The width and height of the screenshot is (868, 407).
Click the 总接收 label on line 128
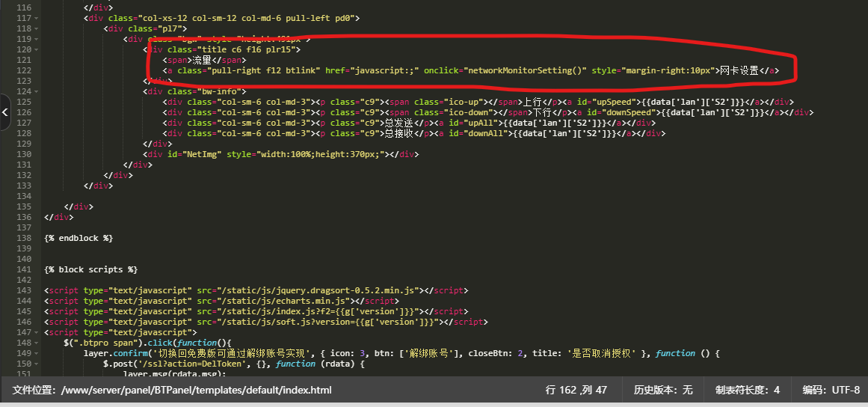tap(399, 133)
